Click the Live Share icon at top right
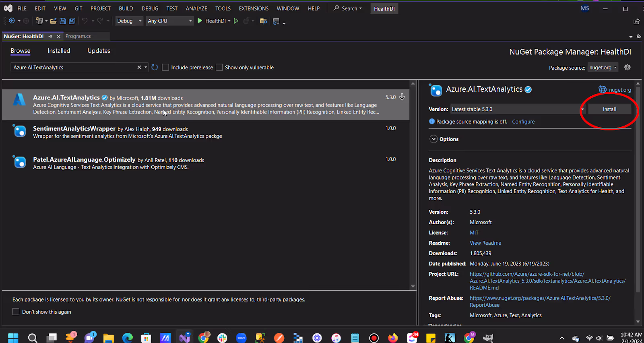This screenshot has width=644, height=343. [636, 21]
